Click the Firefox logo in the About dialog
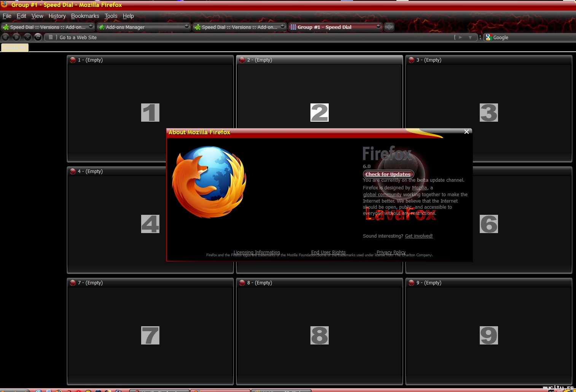 coord(209,182)
